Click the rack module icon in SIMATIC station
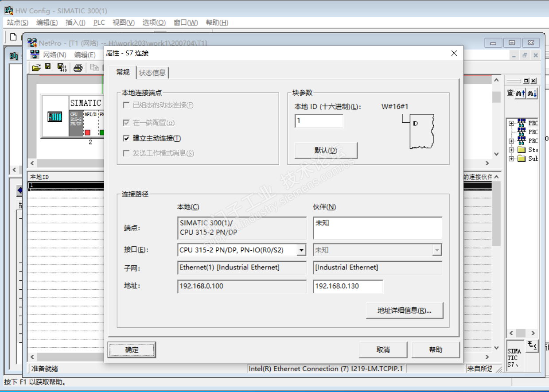Screen dimensions: 549x392 (55, 116)
